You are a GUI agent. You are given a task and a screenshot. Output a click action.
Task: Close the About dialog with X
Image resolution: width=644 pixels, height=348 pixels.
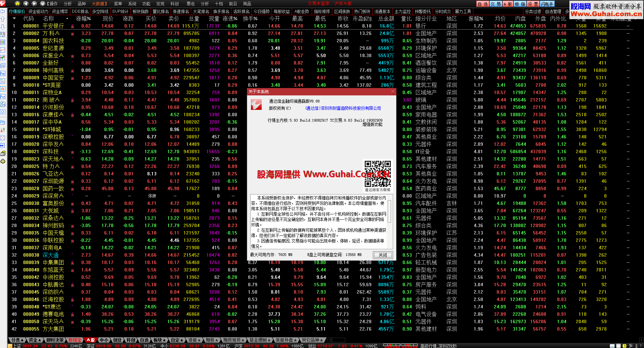pos(393,91)
